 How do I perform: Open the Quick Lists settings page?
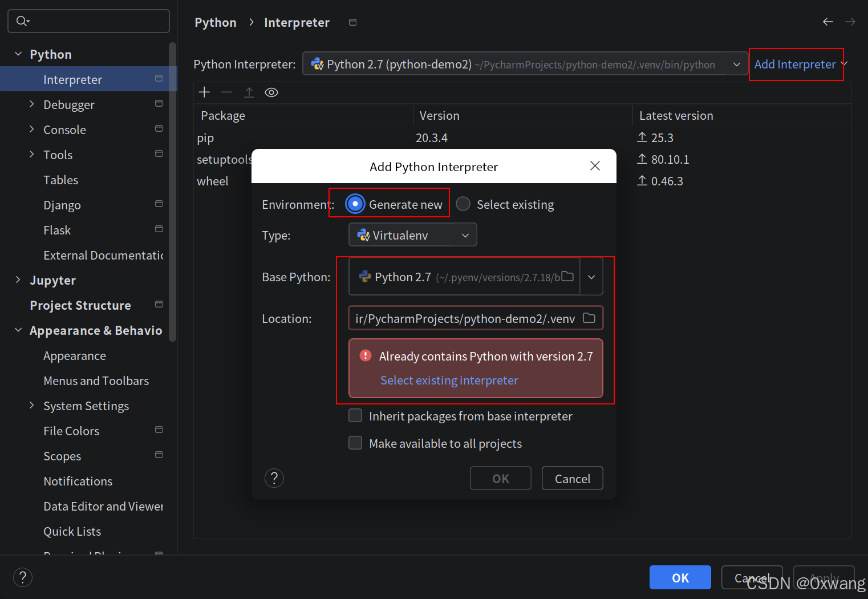[x=72, y=531]
